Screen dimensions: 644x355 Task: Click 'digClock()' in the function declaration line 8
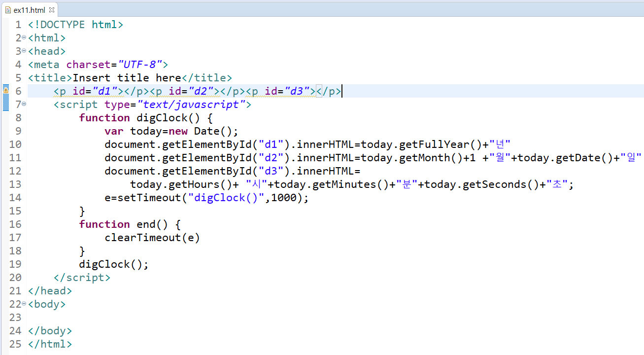coord(169,117)
